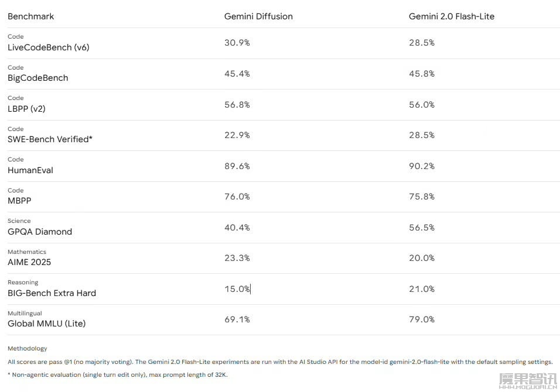This screenshot has height=392, width=560.
Task: Select the Gemini Diffusion column header
Action: click(258, 16)
